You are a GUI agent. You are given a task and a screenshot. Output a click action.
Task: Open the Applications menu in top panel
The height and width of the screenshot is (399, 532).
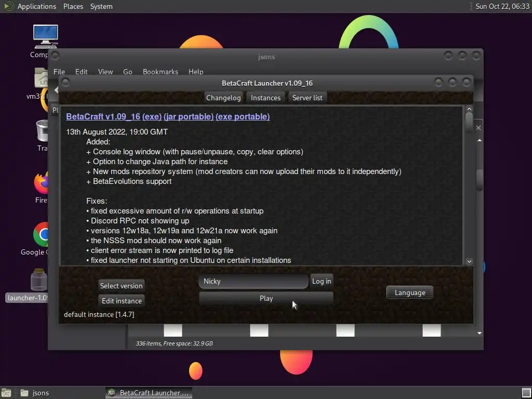[x=37, y=6]
